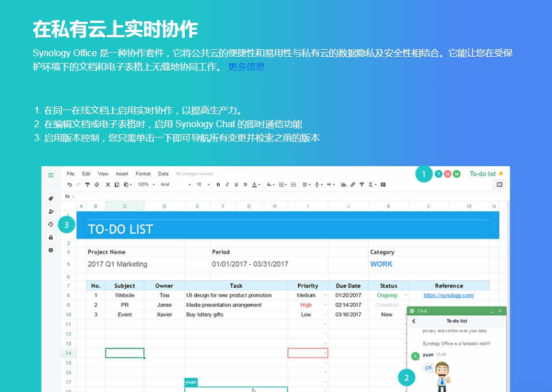Viewport: 552px width, 392px height.
Task: Click the 'Ongoing' status cell
Action: (387, 295)
